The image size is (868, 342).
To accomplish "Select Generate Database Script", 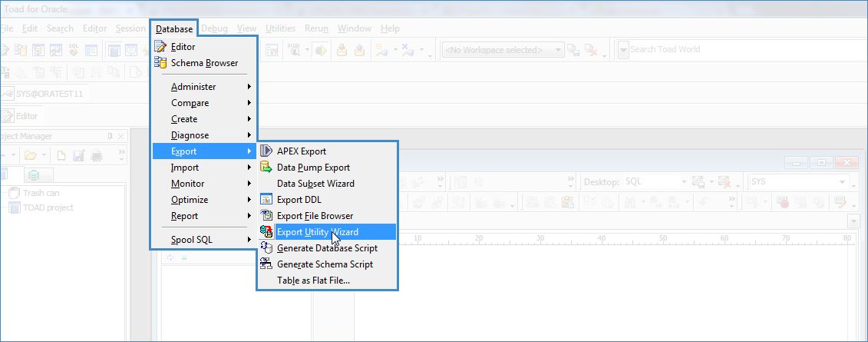I will [x=327, y=247].
